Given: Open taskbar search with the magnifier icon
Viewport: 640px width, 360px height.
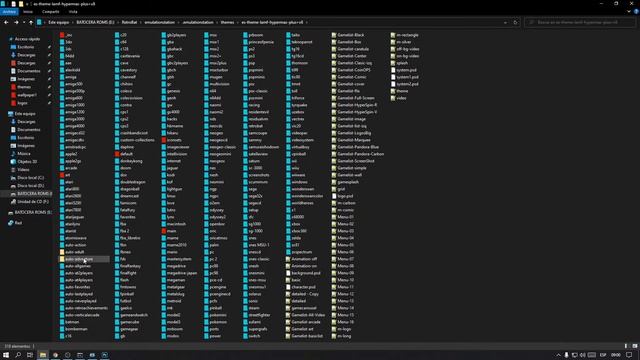Looking at the screenshot, I should [x=18, y=355].
